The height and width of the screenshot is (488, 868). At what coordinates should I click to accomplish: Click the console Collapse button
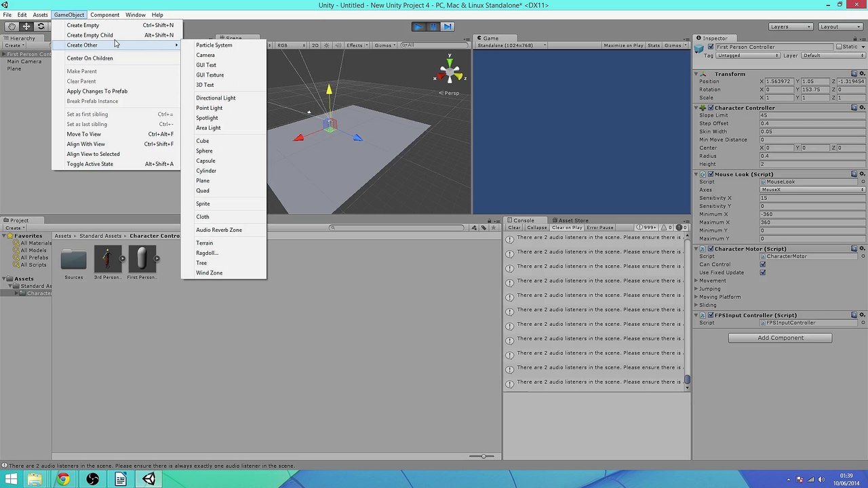[536, 228]
